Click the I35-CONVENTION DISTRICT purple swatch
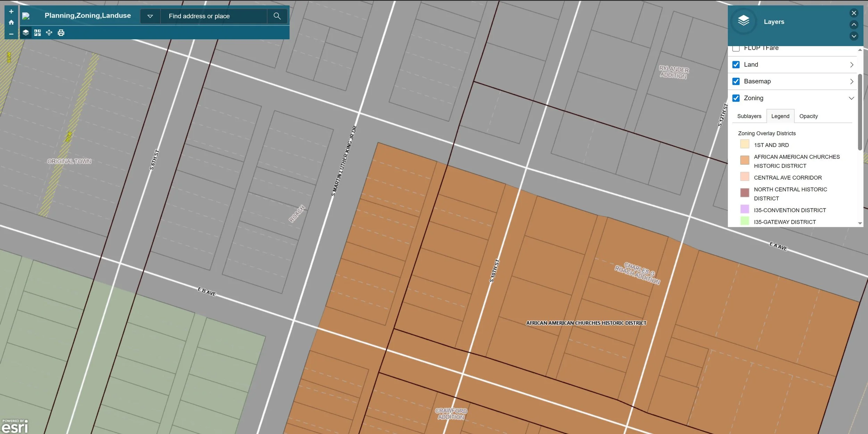This screenshot has width=868, height=434. (744, 209)
